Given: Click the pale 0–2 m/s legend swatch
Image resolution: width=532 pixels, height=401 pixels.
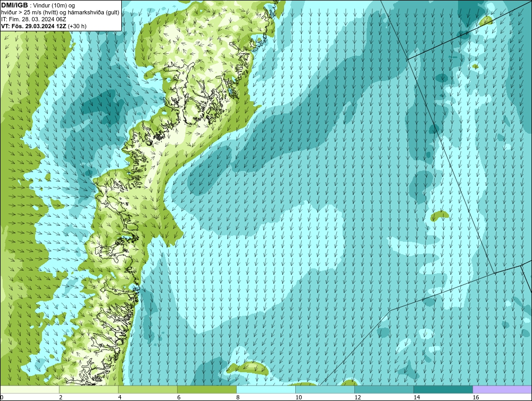Looking at the screenshot, I should [x=29, y=389].
